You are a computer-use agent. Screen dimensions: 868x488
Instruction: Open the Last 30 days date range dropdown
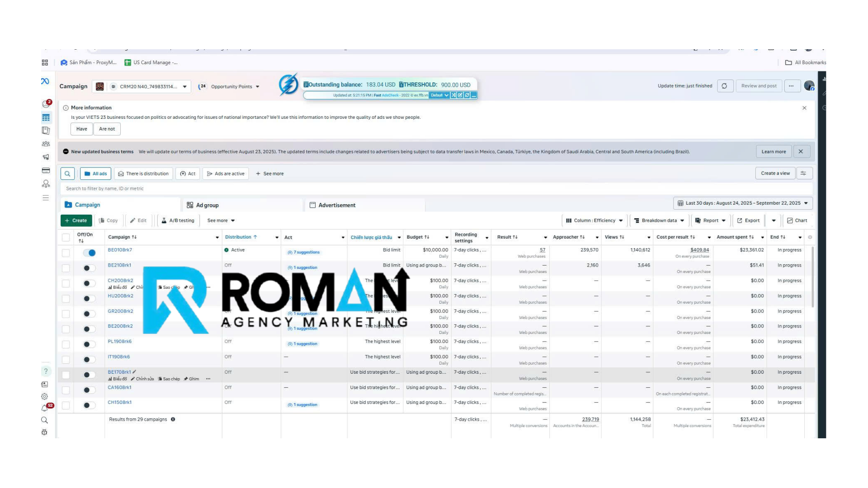pos(743,203)
